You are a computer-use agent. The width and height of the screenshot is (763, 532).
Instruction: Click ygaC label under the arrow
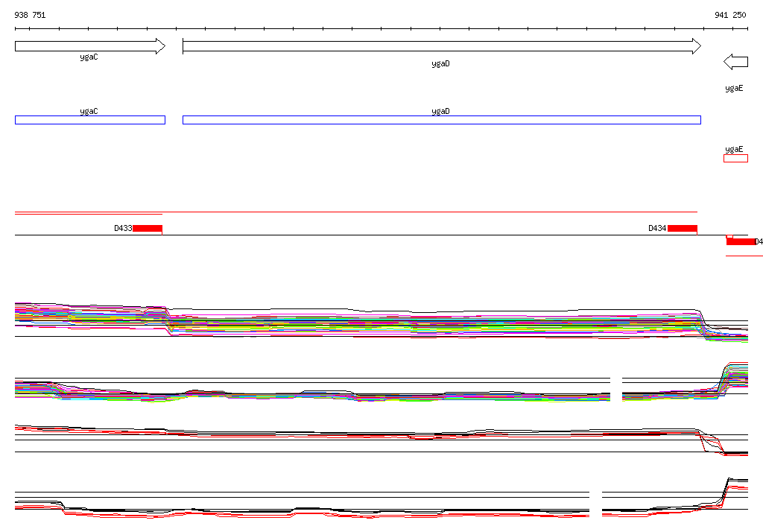[89, 57]
